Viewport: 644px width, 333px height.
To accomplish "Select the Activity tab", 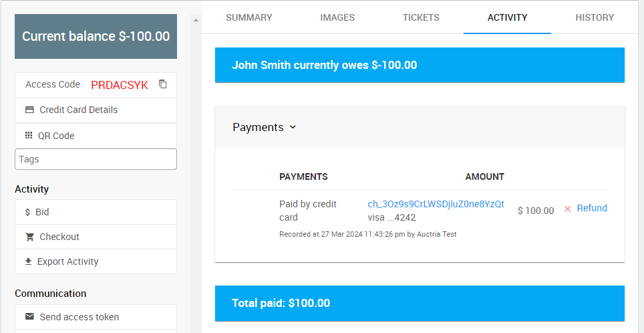I will coord(507,17).
